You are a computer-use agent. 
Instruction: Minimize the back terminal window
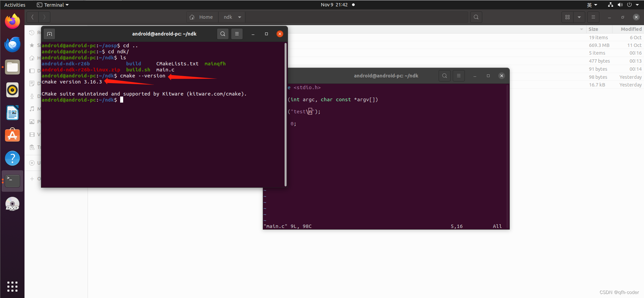[x=475, y=76]
